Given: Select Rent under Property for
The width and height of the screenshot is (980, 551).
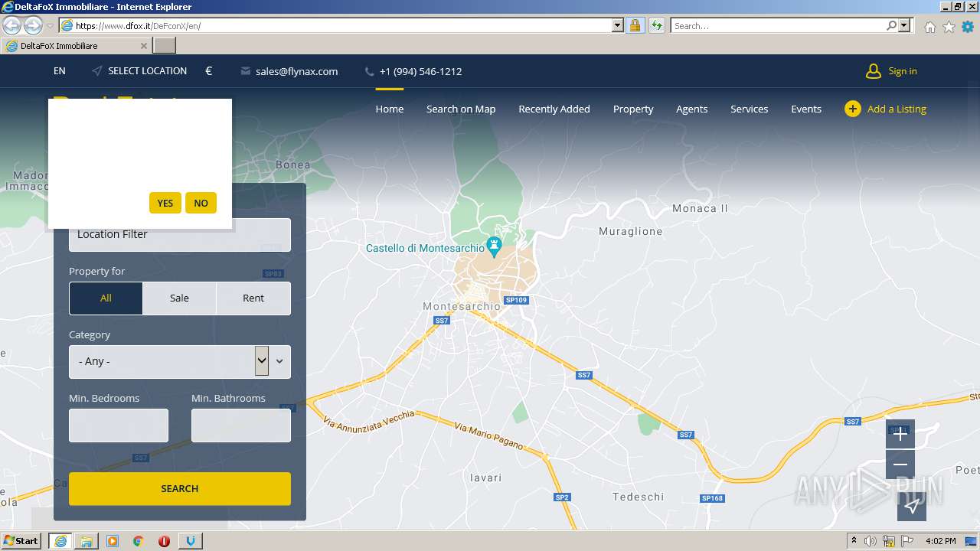Looking at the screenshot, I should tap(253, 298).
